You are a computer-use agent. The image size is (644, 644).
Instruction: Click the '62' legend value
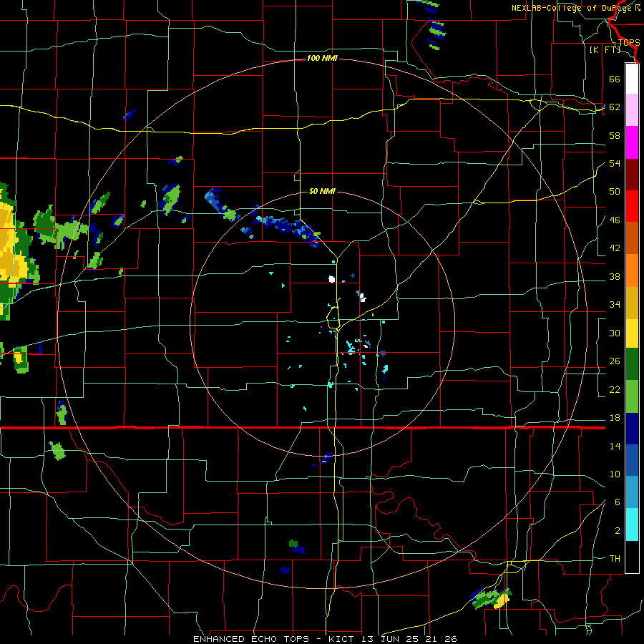click(615, 107)
